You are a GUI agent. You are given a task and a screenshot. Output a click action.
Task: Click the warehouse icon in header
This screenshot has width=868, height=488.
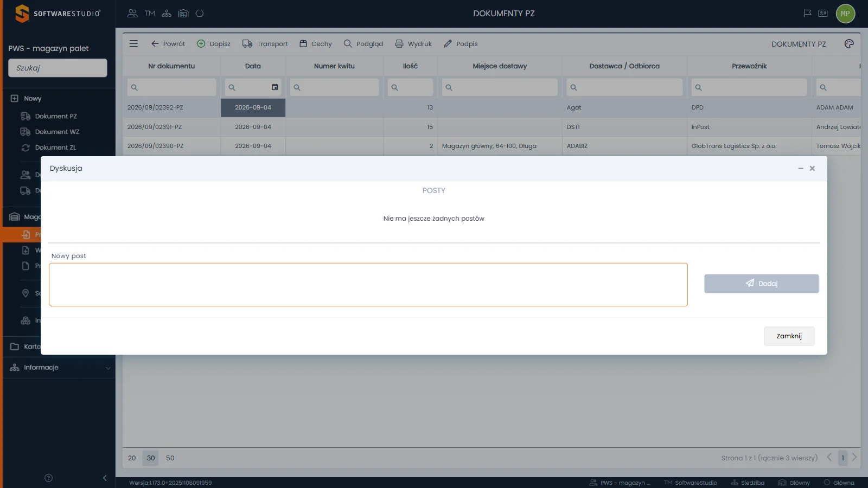[183, 14]
